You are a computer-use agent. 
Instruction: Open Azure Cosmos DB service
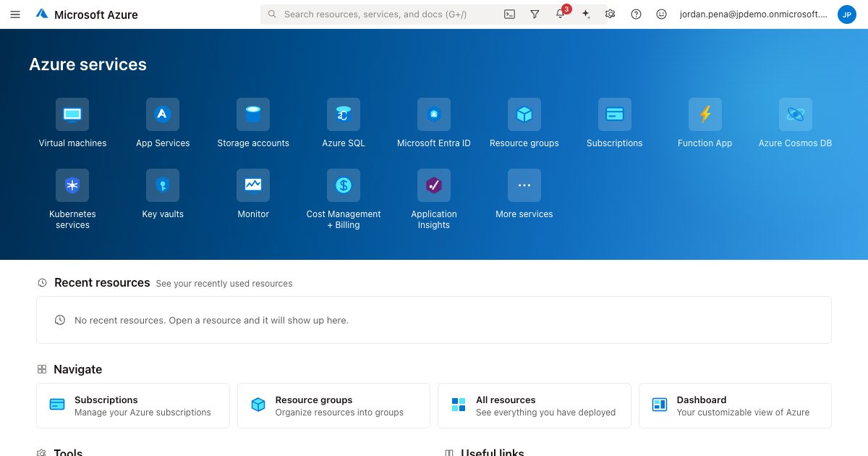pos(796,123)
